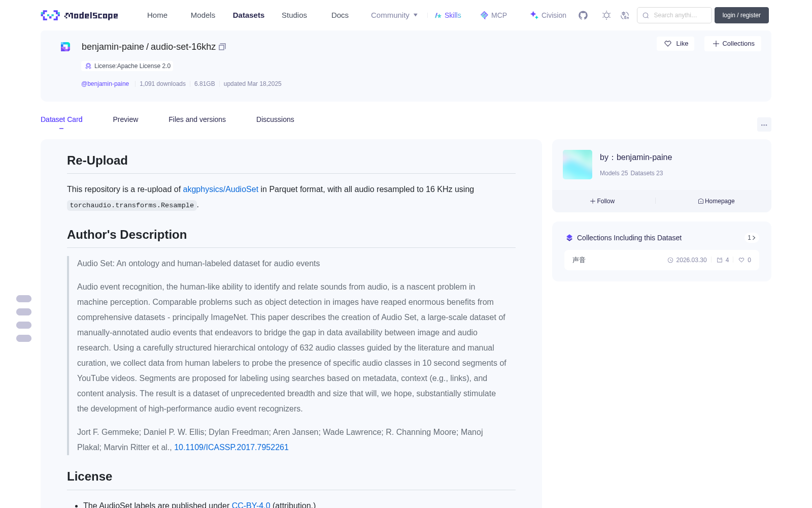Open benjamin-paine in the title breadcrumb
Viewport: 812px width, 508px height.
(113, 47)
